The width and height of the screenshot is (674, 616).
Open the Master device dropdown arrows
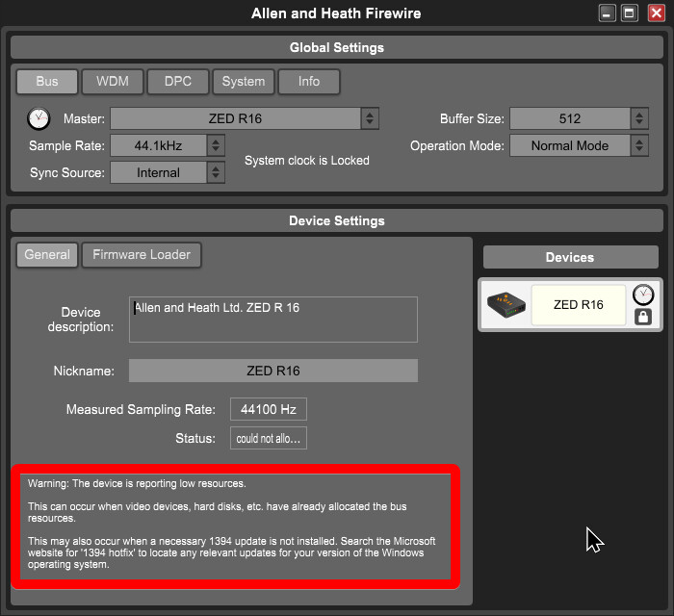point(370,118)
